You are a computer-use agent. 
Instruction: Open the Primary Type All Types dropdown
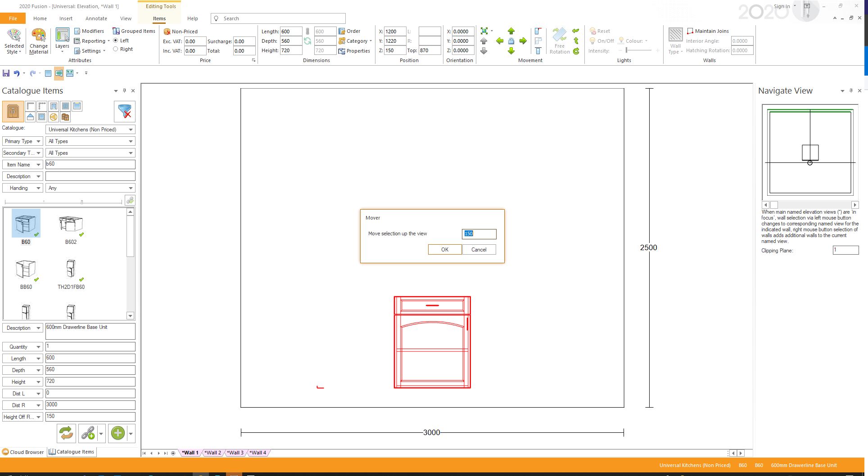[x=90, y=141]
